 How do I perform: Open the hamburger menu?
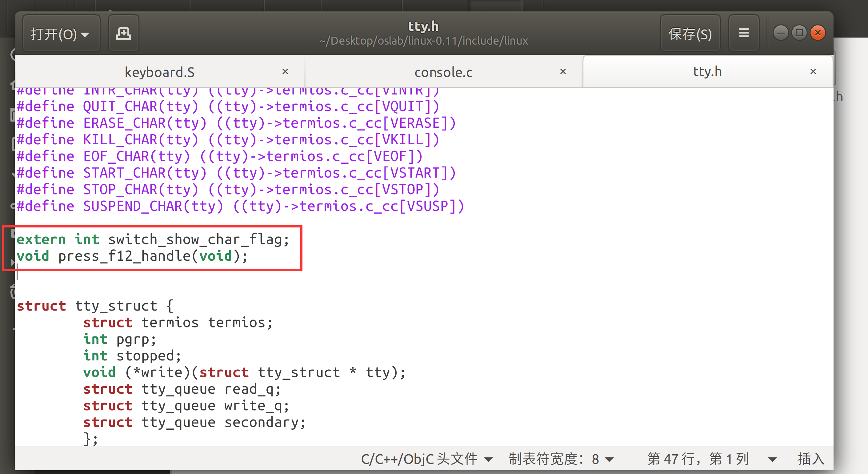tap(744, 34)
